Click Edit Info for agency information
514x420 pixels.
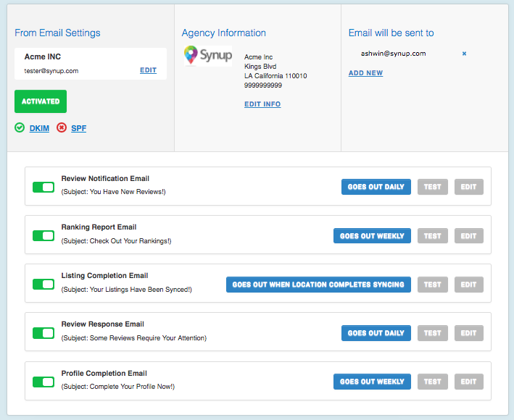tap(262, 104)
